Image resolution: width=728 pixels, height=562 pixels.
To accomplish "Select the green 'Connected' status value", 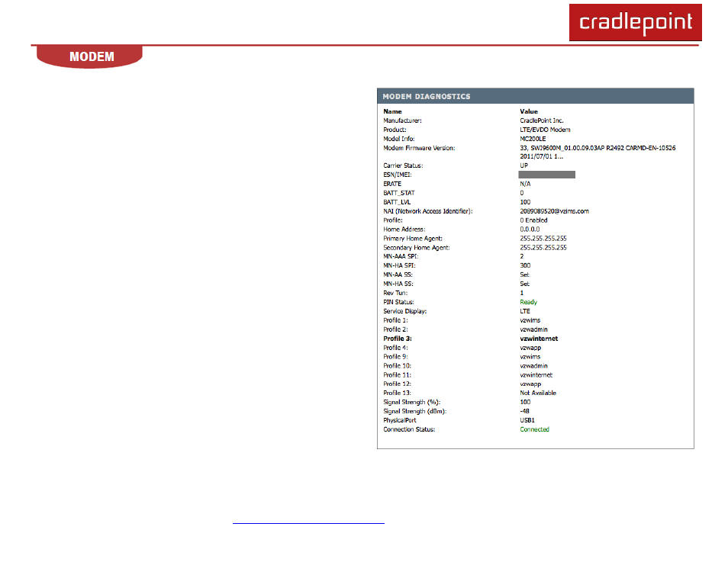I will coord(534,430).
